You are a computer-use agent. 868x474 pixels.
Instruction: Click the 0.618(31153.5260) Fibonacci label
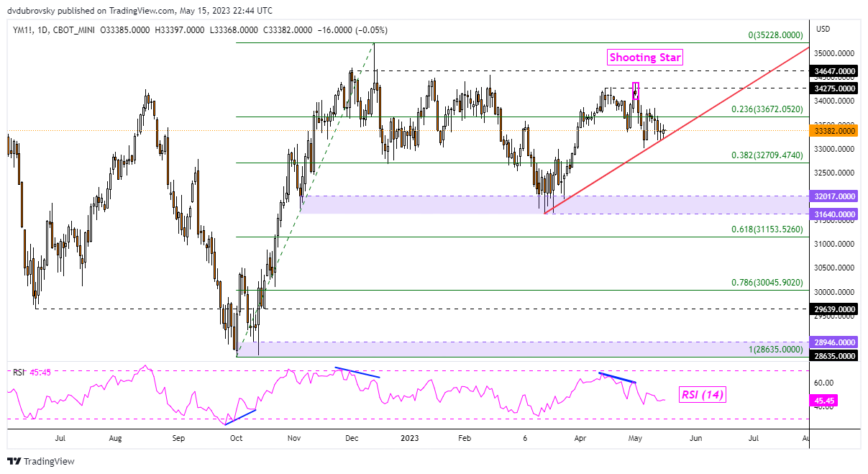[767, 229]
